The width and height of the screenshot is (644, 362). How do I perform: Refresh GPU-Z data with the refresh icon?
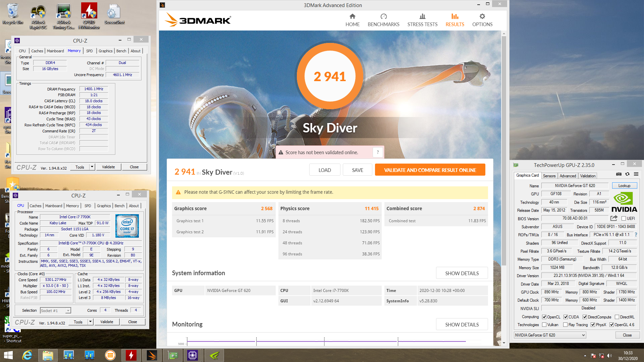pos(627,174)
